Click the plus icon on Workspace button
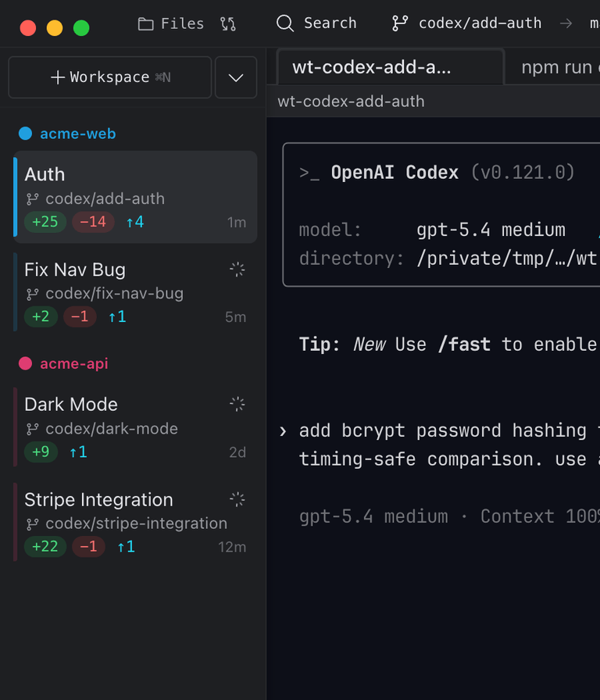 (58, 77)
